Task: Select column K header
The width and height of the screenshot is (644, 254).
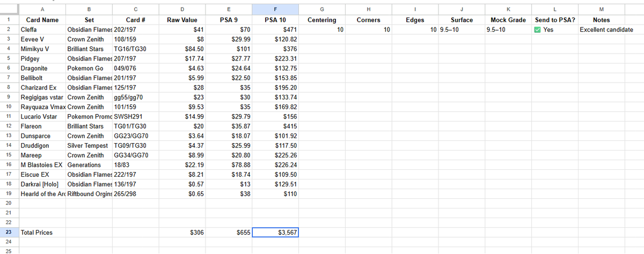Action: [508, 9]
